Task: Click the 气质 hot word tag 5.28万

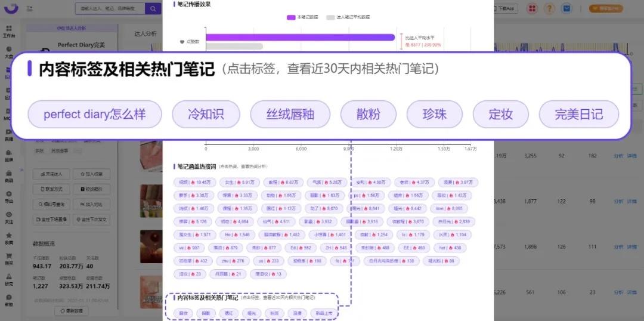Action: pyautogui.click(x=327, y=182)
